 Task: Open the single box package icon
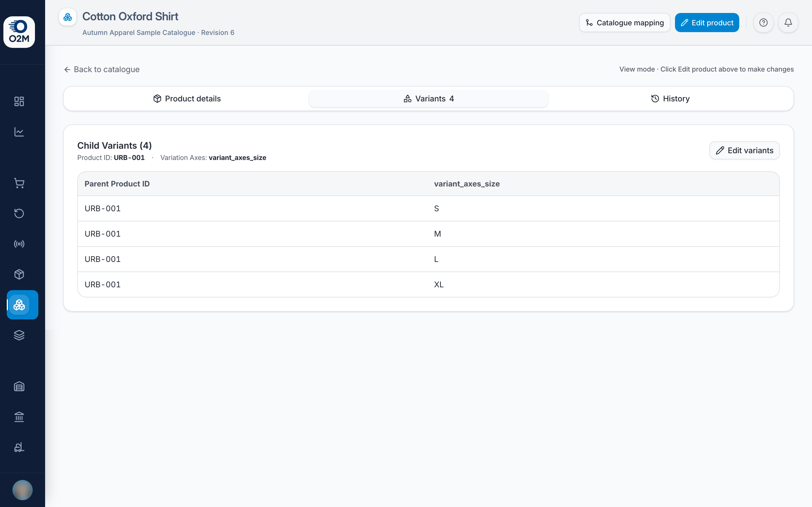pyautogui.click(x=19, y=274)
